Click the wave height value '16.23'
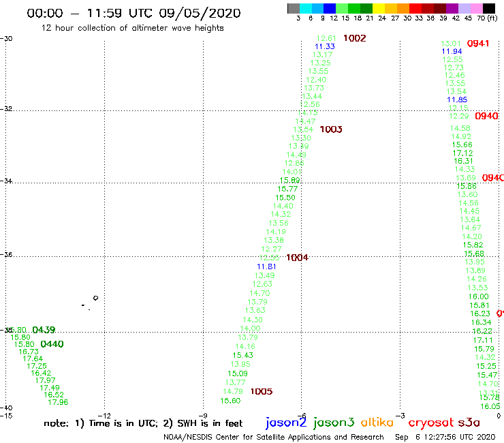The image size is (504, 443). click(x=480, y=314)
